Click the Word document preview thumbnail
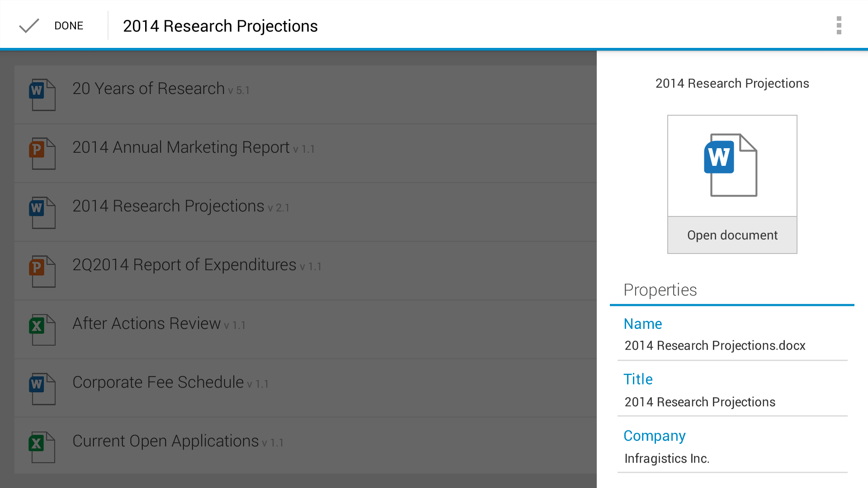This screenshot has height=488, width=868. click(731, 165)
